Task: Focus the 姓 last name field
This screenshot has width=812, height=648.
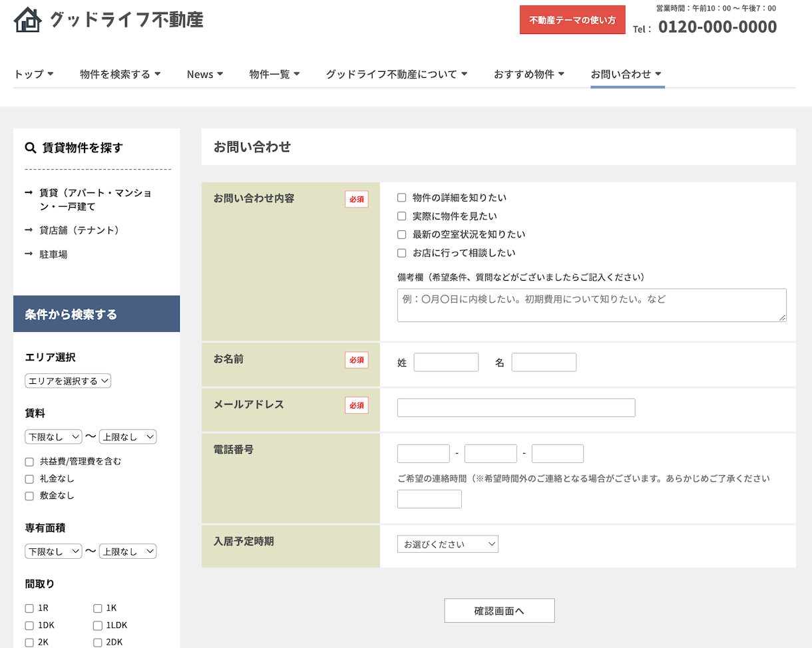Action: pyautogui.click(x=446, y=362)
